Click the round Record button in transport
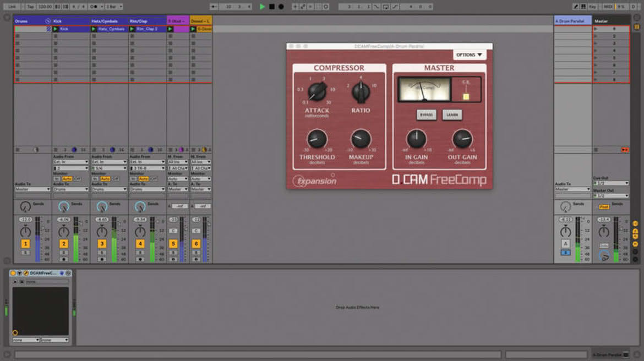Image resolution: width=644 pixels, height=361 pixels. (281, 7)
